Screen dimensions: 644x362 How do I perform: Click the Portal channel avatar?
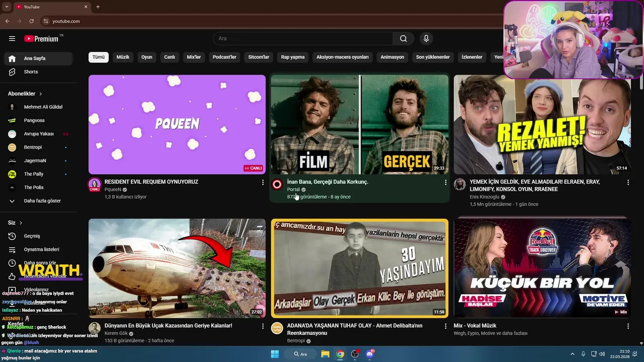click(x=277, y=185)
